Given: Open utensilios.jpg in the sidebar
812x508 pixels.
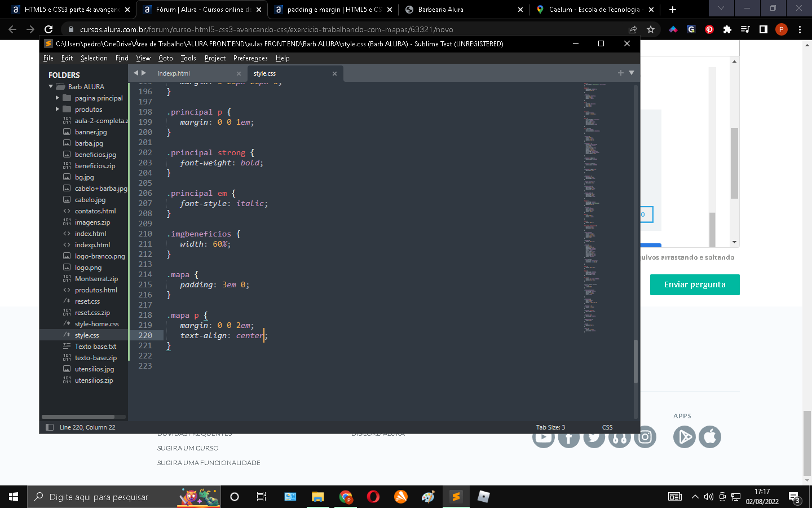Looking at the screenshot, I should 94,369.
